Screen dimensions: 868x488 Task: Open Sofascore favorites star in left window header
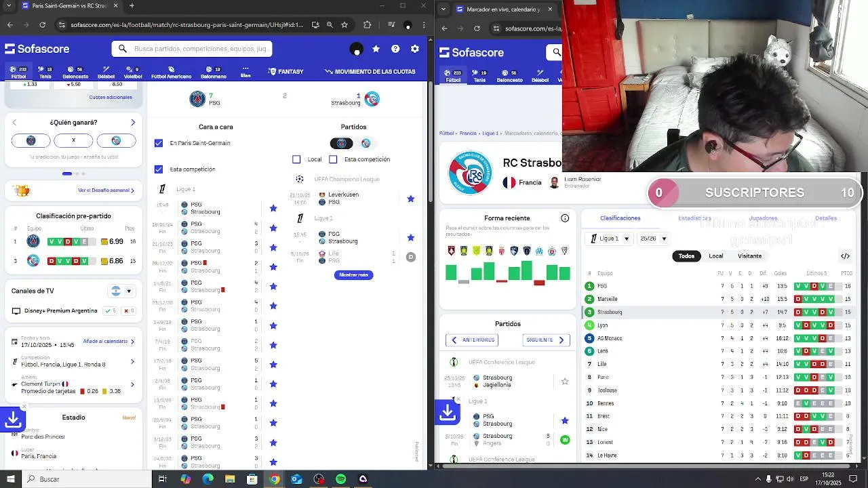click(x=376, y=49)
